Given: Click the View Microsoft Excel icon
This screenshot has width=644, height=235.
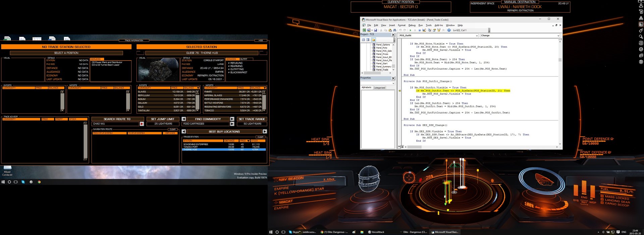Looking at the screenshot, I should pyautogui.click(x=364, y=30).
